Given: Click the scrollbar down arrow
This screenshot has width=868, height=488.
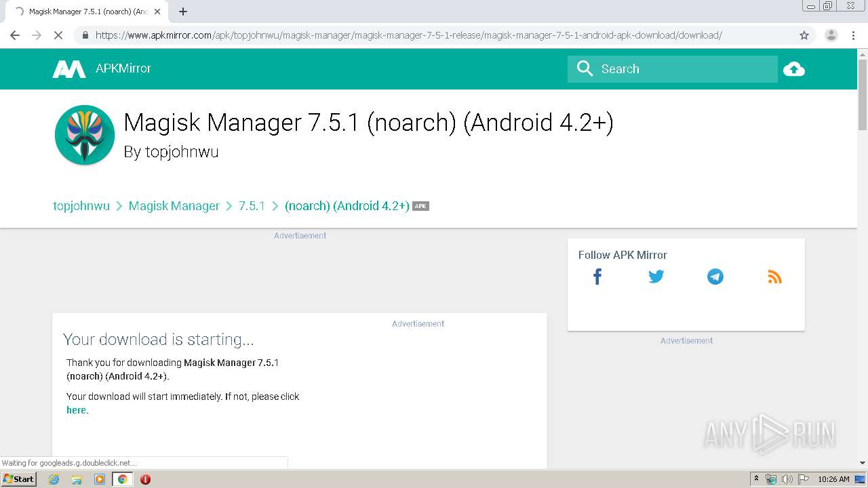Looking at the screenshot, I should (x=863, y=463).
